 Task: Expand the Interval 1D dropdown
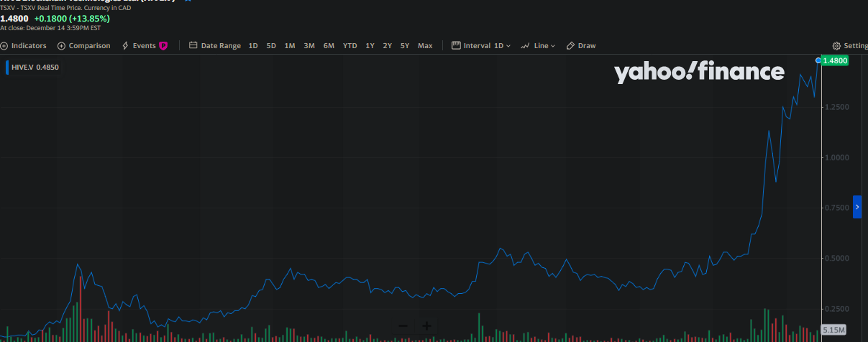480,45
